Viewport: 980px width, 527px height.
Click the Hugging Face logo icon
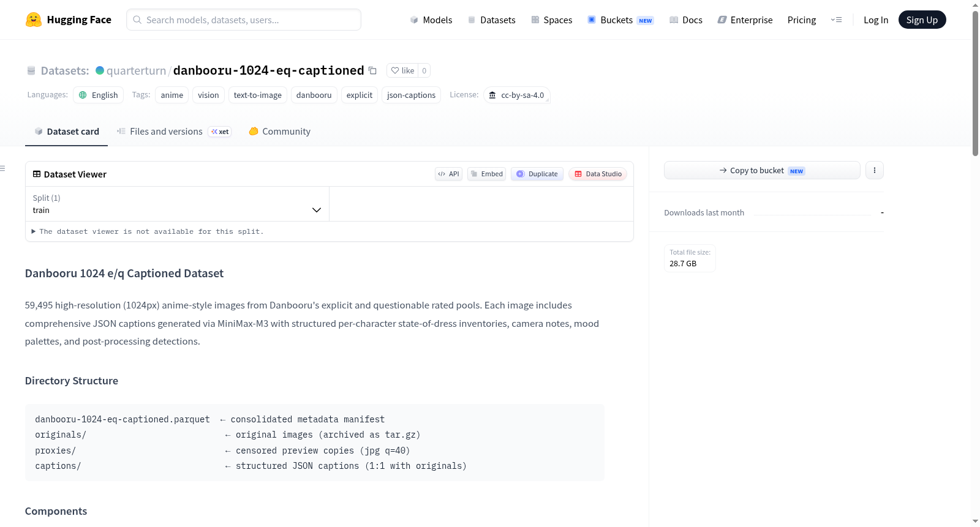tap(34, 20)
